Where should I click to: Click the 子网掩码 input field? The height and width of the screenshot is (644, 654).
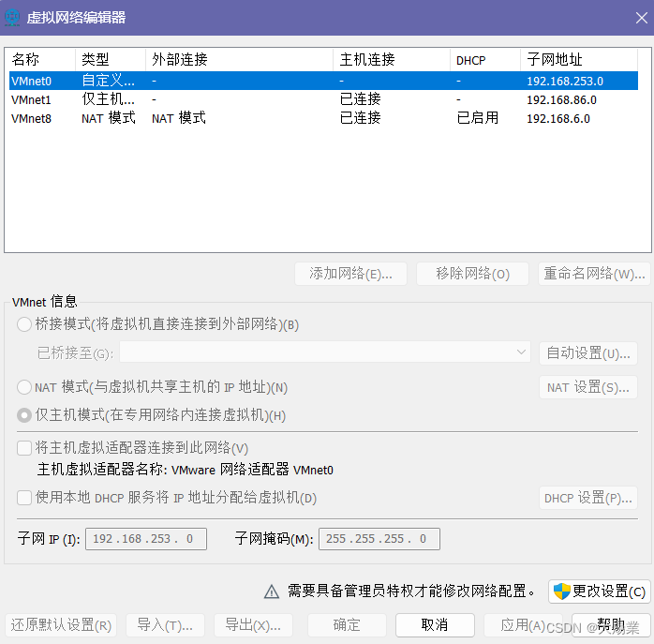coord(379,539)
